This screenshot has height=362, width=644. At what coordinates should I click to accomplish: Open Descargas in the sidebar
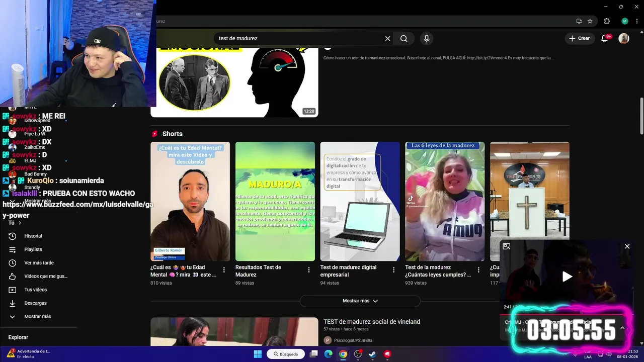pyautogui.click(x=35, y=303)
